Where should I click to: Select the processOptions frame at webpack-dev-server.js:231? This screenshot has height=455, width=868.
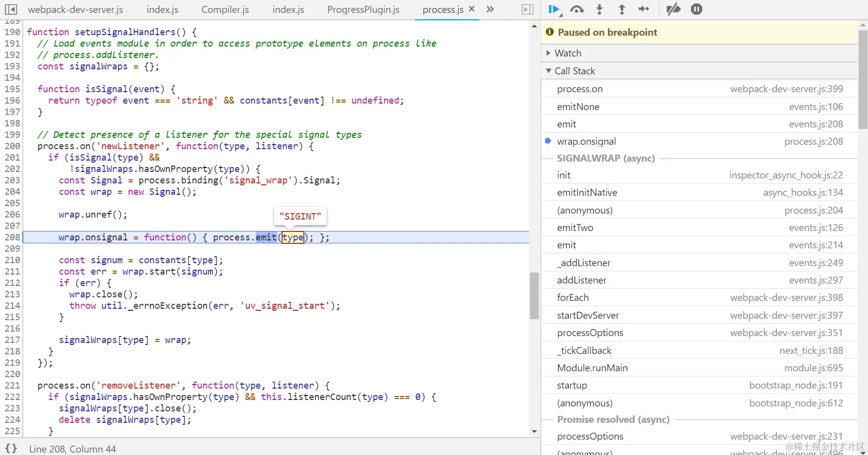699,436
